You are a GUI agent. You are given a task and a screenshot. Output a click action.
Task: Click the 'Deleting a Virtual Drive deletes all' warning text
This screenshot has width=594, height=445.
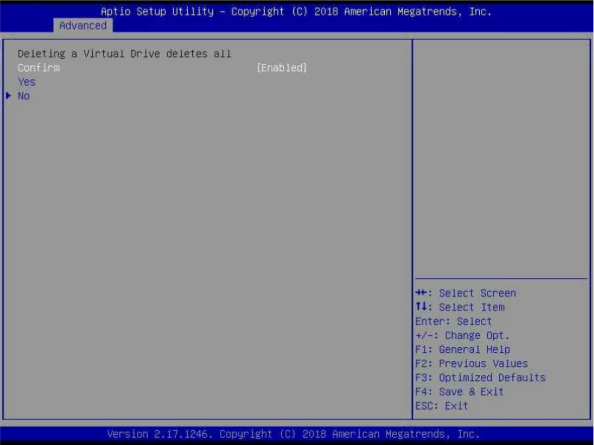(124, 54)
